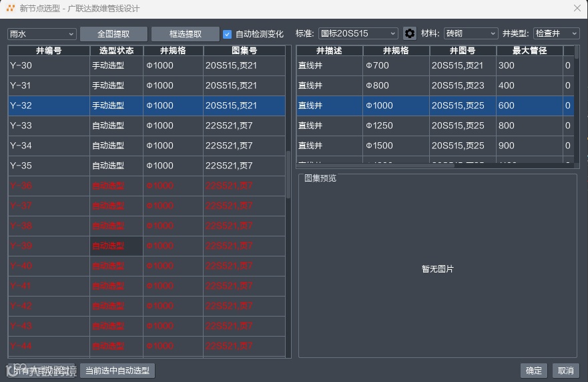Click 自动选型 status in row Y-33
This screenshot has width=588, height=382.
(x=116, y=126)
